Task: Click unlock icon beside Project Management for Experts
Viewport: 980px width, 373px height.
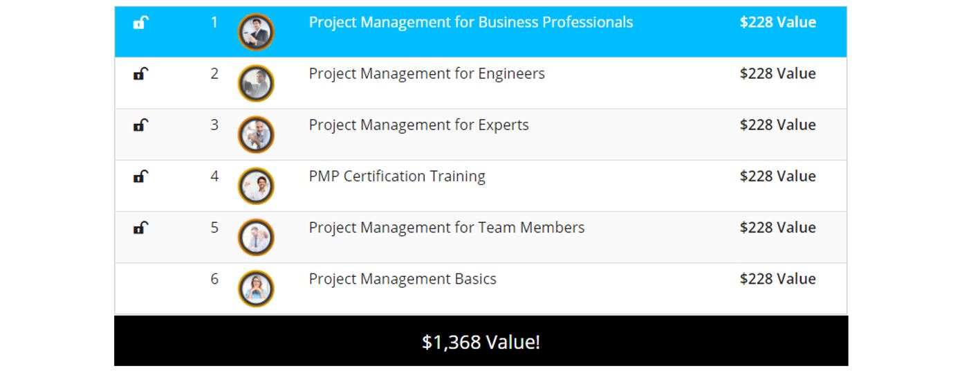Action: pos(141,125)
